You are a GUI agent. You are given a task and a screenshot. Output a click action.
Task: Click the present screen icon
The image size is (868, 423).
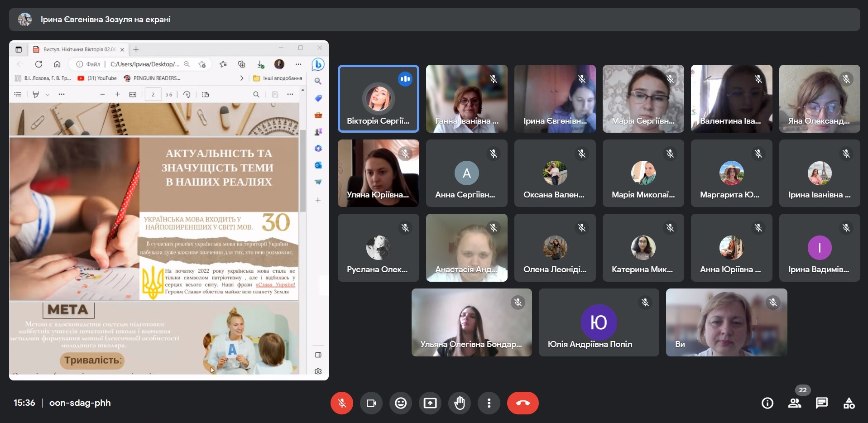click(x=430, y=403)
